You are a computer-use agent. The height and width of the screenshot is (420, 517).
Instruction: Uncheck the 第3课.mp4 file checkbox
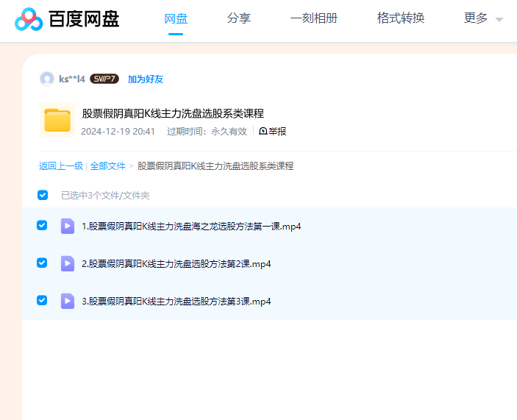(x=42, y=300)
